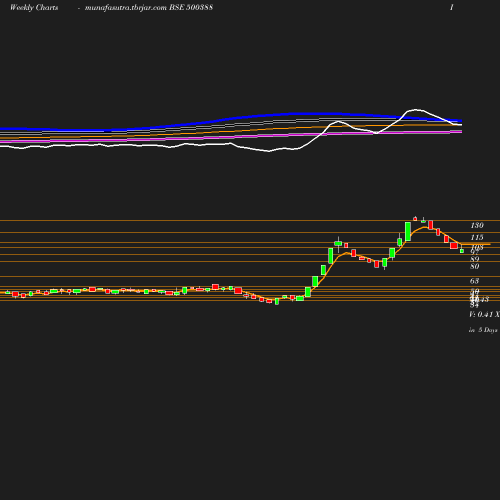
Task: Click the 'Weekly Charts' title text
Action: (34, 8)
